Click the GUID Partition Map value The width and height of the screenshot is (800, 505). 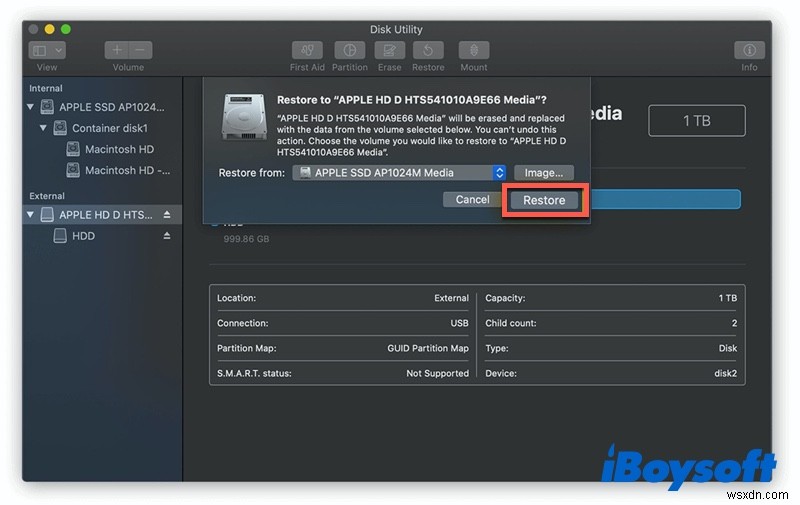(x=428, y=348)
